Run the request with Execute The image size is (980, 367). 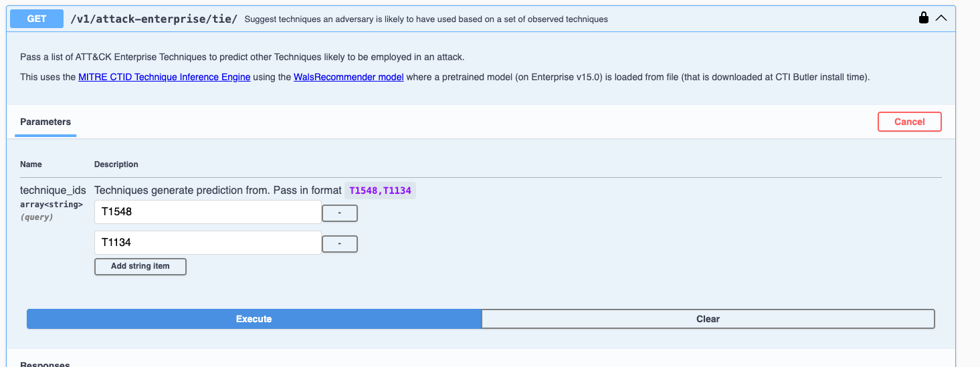point(254,319)
